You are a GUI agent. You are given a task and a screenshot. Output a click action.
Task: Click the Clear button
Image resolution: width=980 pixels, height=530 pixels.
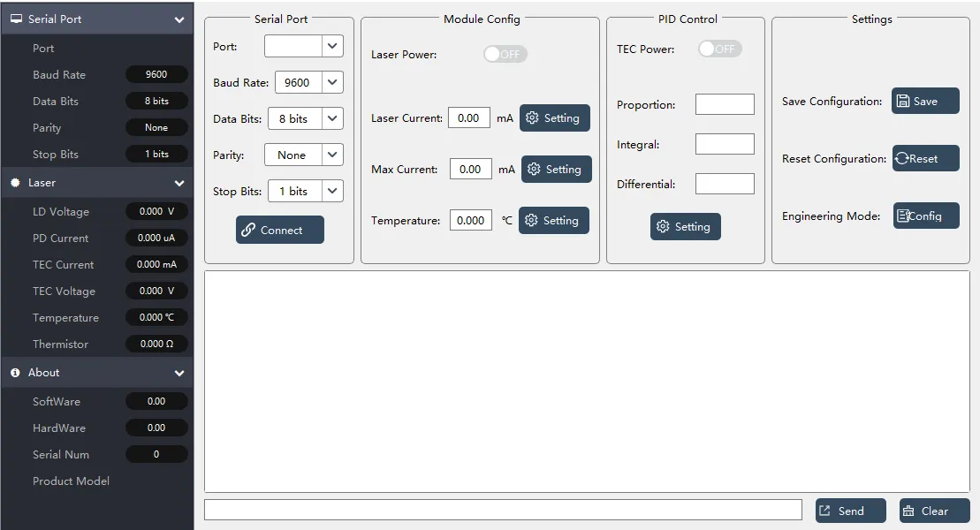point(934,511)
